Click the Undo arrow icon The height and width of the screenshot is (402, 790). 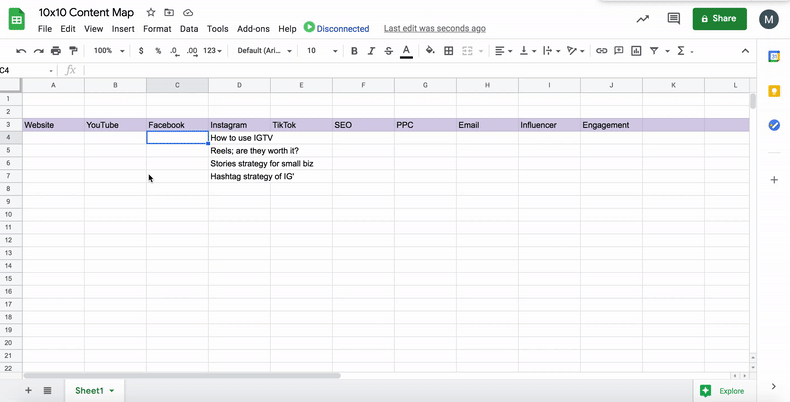[x=21, y=51]
